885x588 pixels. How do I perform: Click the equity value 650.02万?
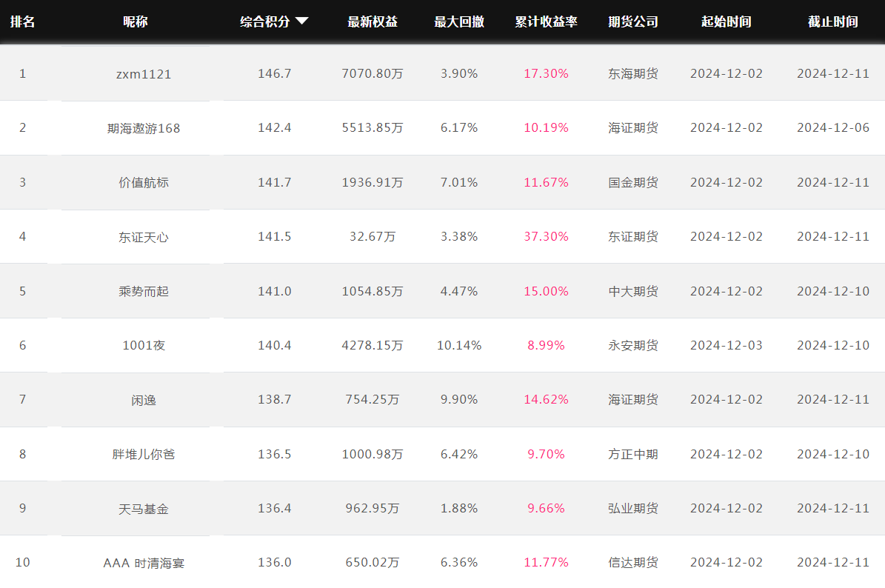(373, 563)
